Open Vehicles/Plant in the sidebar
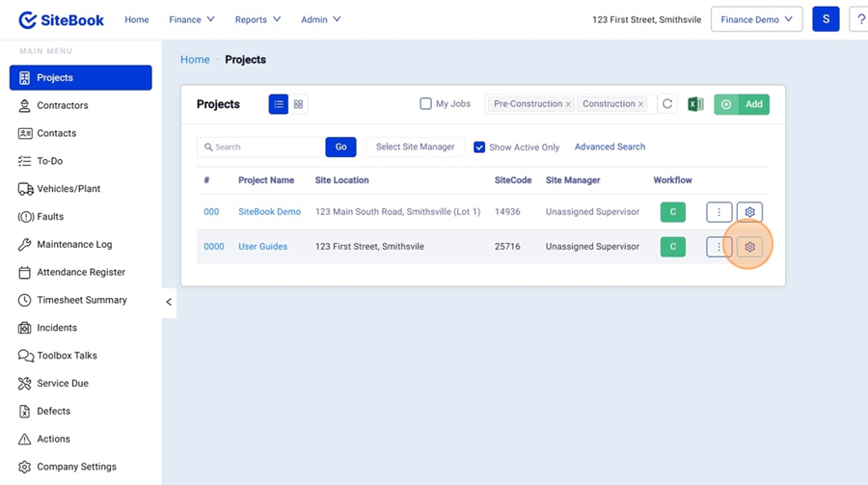868x485 pixels. click(x=68, y=189)
